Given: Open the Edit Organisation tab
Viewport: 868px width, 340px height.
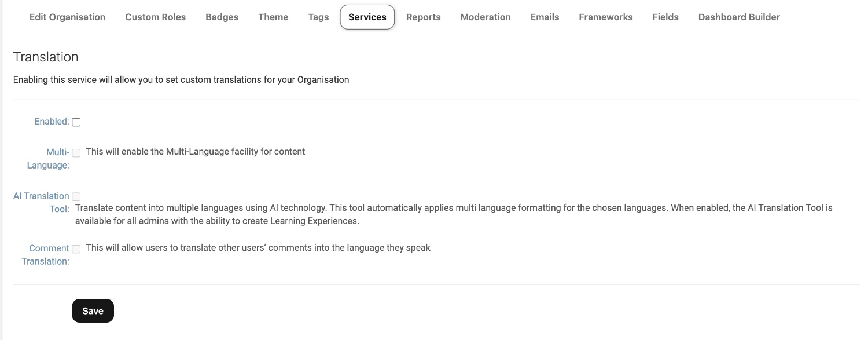Looking at the screenshot, I should (x=67, y=17).
